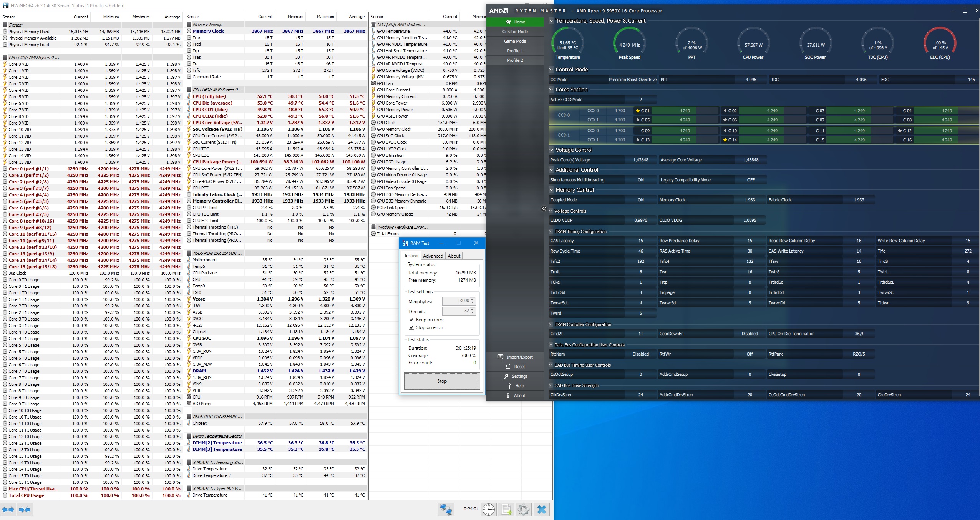This screenshot has width=980, height=520.
Task: Click Reset in Ryzen Master sidebar
Action: click(x=515, y=367)
